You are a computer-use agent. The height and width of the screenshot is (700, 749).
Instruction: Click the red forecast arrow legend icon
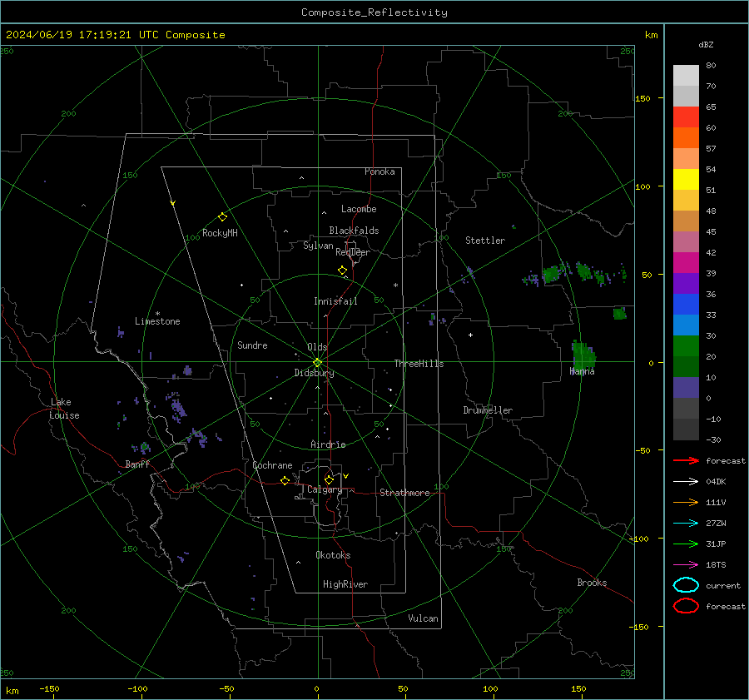(686, 460)
